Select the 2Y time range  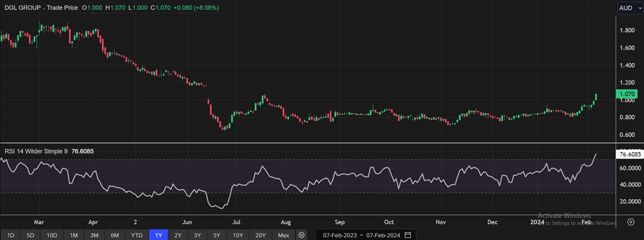(x=178, y=235)
